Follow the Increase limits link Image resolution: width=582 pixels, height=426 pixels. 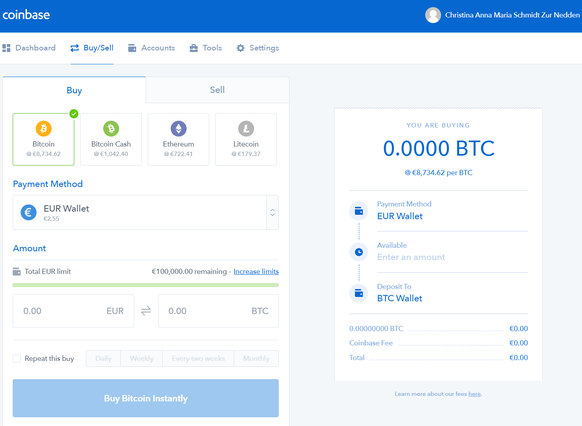point(256,272)
